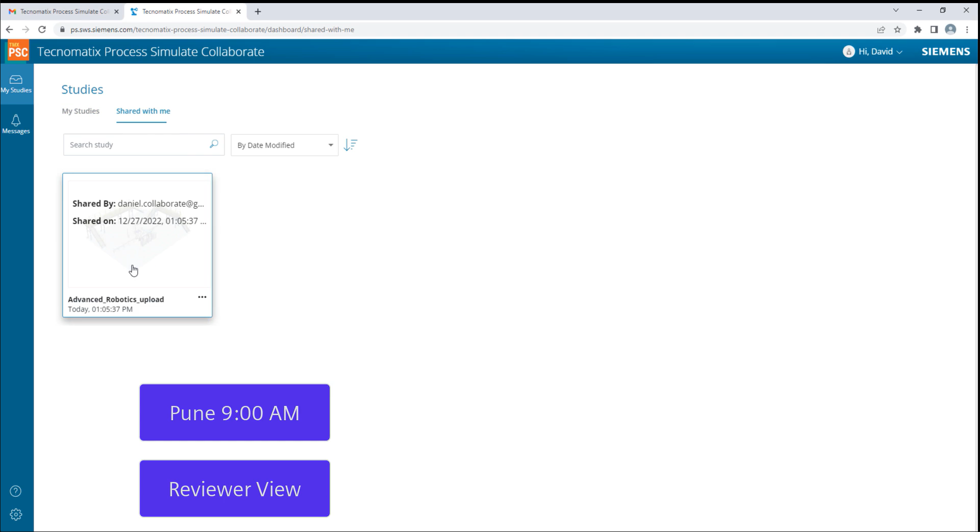Click the user profile avatar icon
Viewport: 980px width, 532px height.
pyautogui.click(x=951, y=30)
